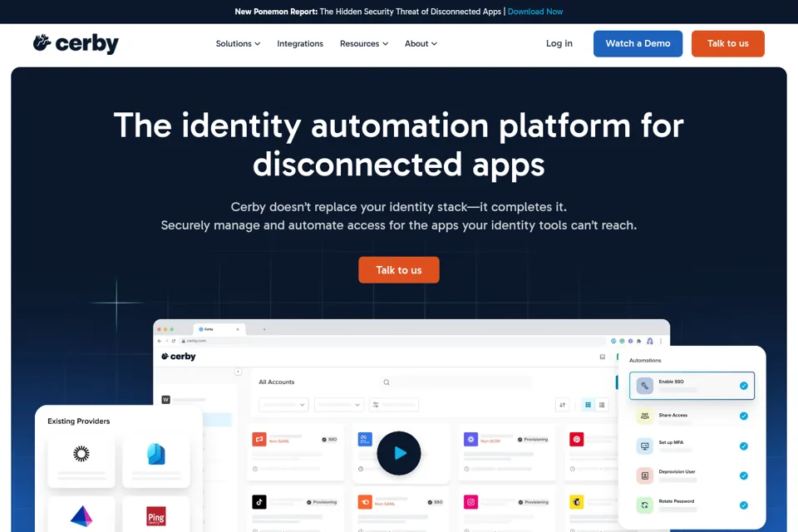Screen dimensions: 798x532
Task: Click the header Talk to us button
Action: click(x=728, y=44)
